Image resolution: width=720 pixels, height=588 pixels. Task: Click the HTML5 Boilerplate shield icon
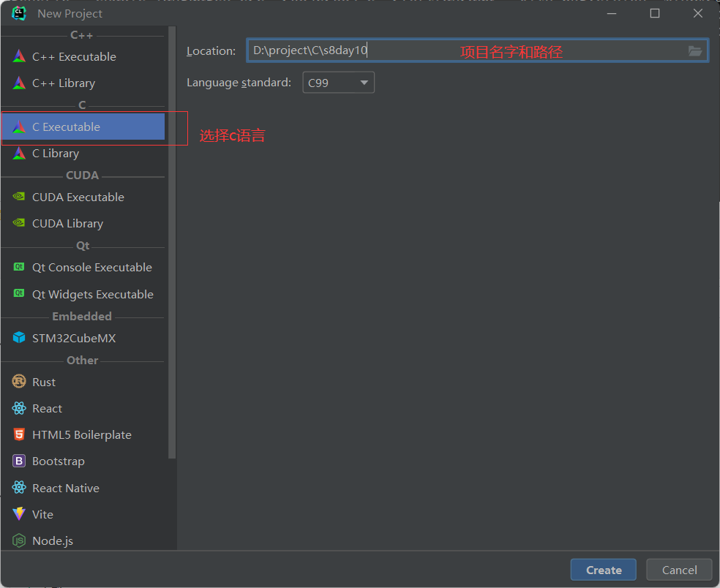pos(19,434)
